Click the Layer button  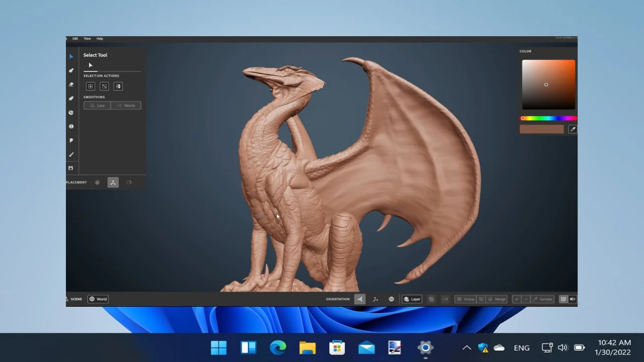[x=412, y=299]
